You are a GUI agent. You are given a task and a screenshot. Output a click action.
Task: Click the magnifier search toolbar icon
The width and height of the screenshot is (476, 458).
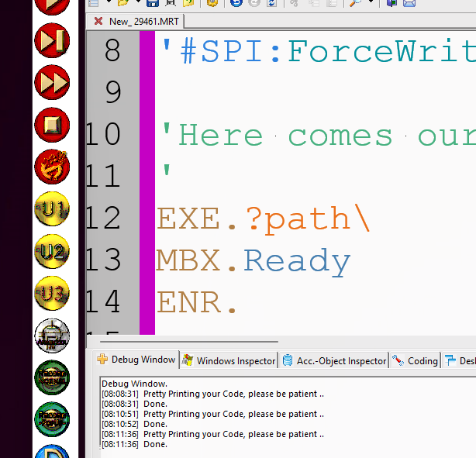tap(355, 3)
